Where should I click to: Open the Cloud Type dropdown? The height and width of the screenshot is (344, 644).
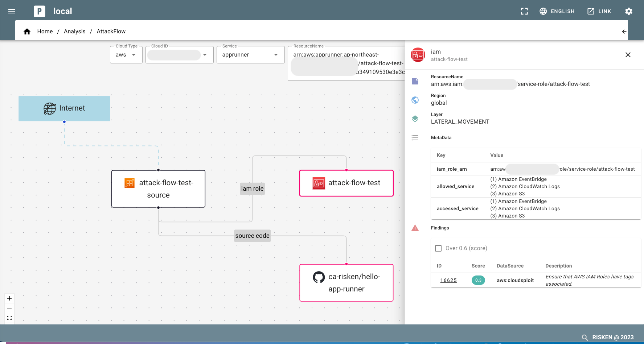tap(126, 55)
